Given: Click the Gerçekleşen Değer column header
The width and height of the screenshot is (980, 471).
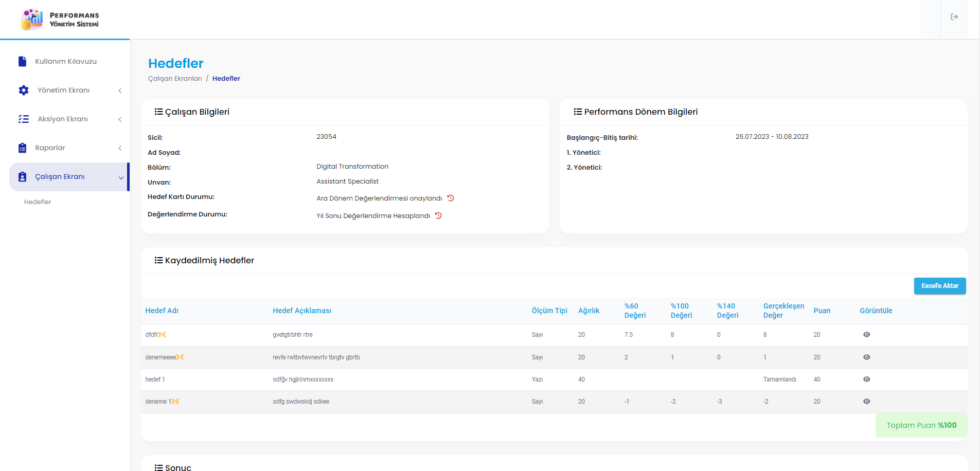Looking at the screenshot, I should [x=783, y=311].
